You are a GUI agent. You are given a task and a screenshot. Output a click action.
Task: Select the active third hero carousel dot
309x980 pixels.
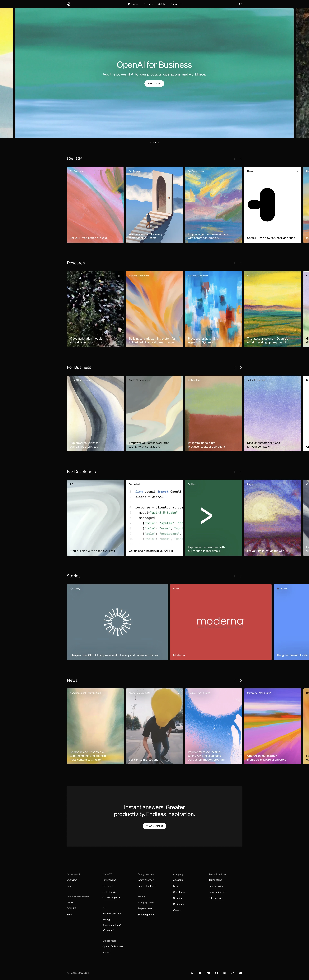pos(156,142)
